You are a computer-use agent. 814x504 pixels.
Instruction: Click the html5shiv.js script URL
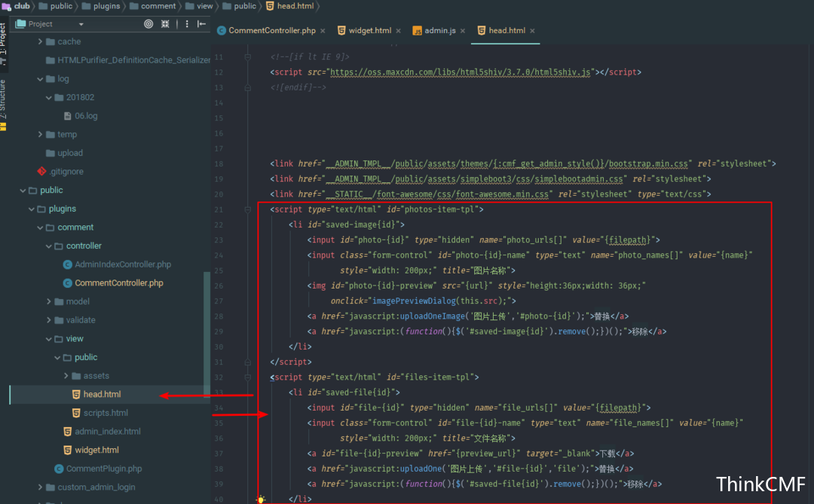(460, 72)
